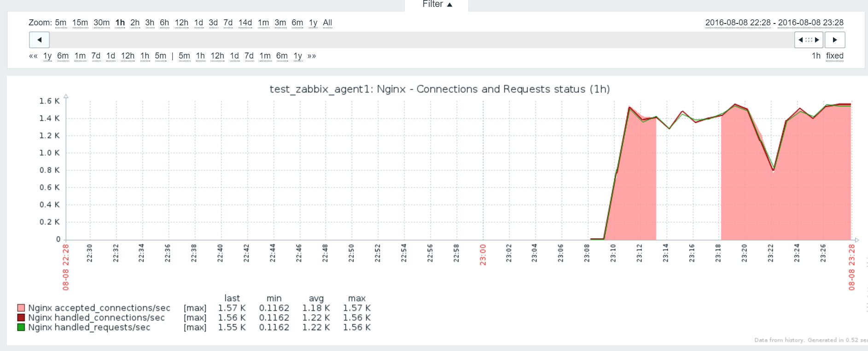This screenshot has height=351, width=868.
Task: Click the empty time scrollbar track
Action: 414,40
